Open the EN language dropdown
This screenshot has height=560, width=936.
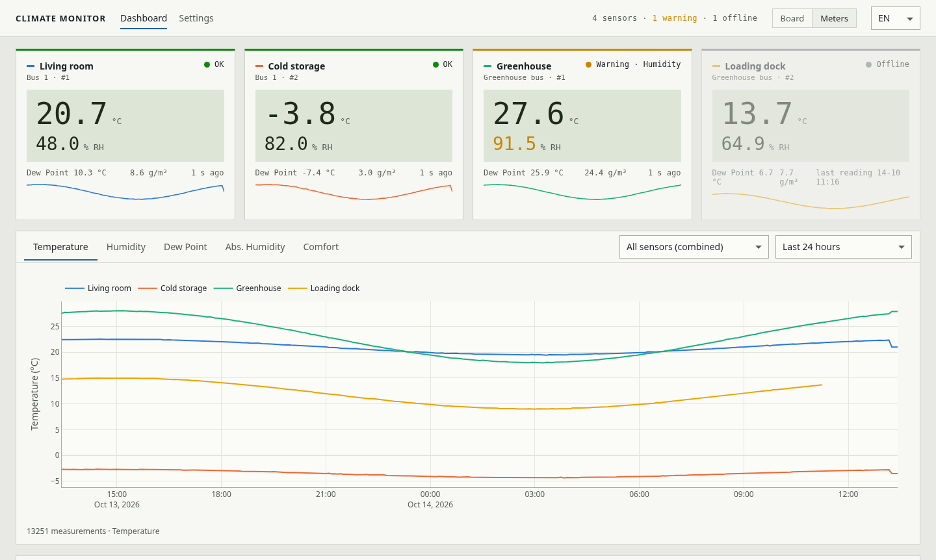(x=896, y=18)
